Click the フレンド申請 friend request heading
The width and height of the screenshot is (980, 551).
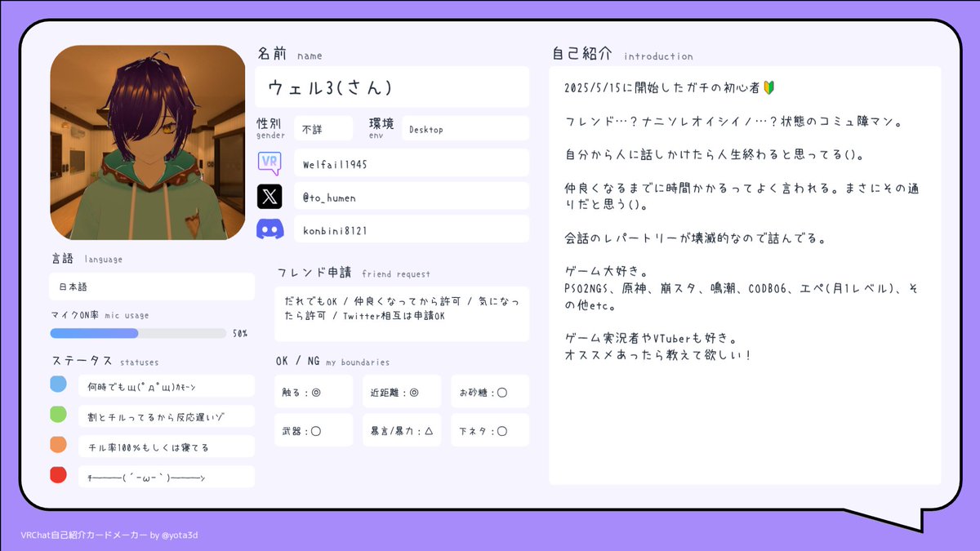354,273
